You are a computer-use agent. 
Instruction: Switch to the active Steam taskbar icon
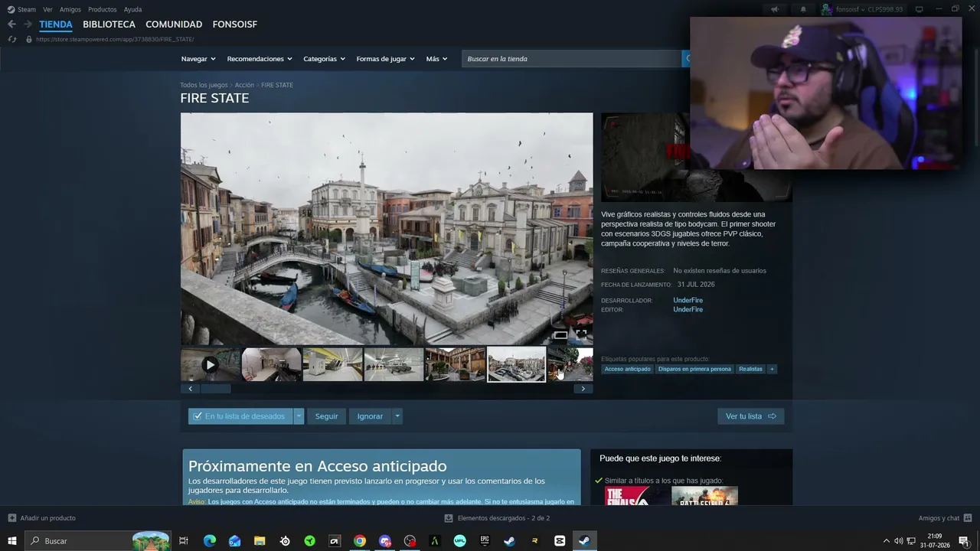click(x=585, y=541)
